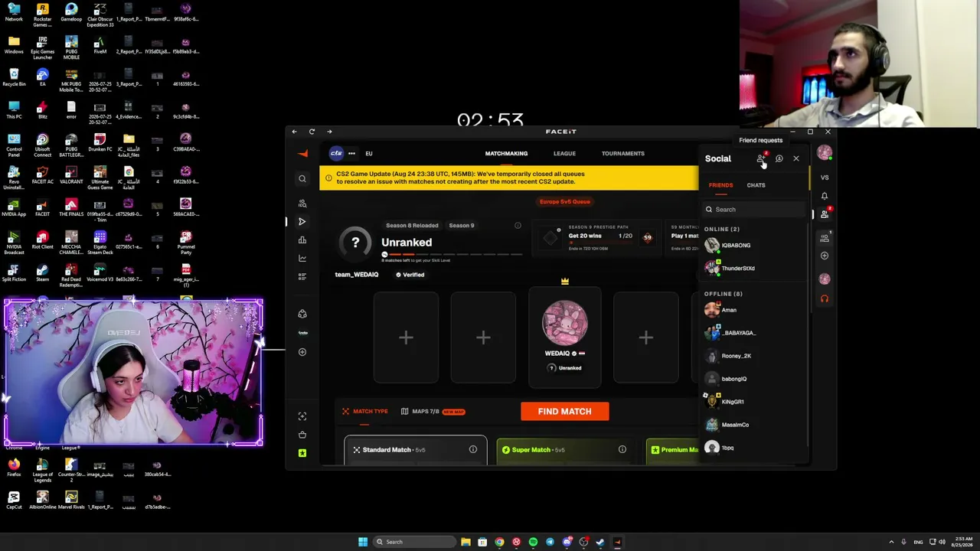This screenshot has height=551, width=980.
Task: Click the Season 9 Prestige Path 'Get 20 wins' card
Action: pyautogui.click(x=599, y=238)
